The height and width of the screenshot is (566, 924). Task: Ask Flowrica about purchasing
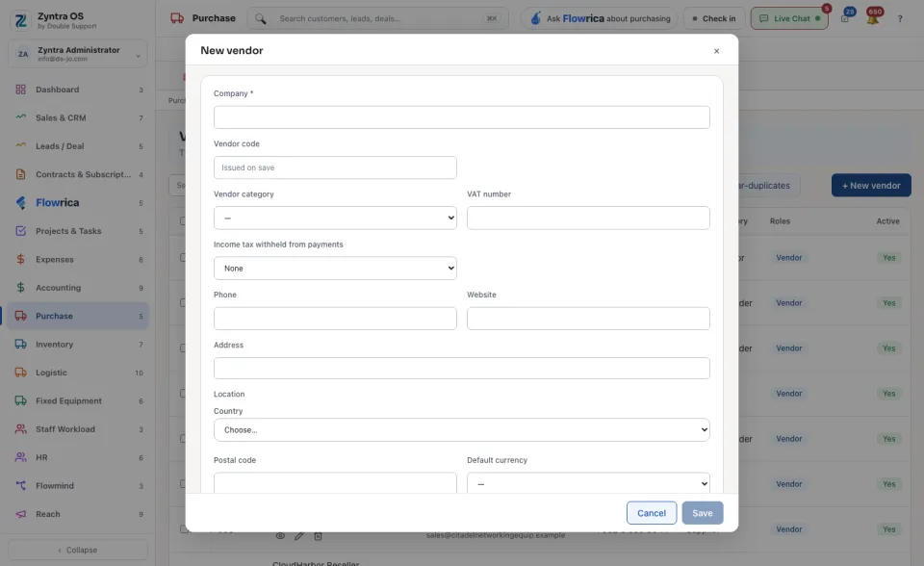coord(600,19)
